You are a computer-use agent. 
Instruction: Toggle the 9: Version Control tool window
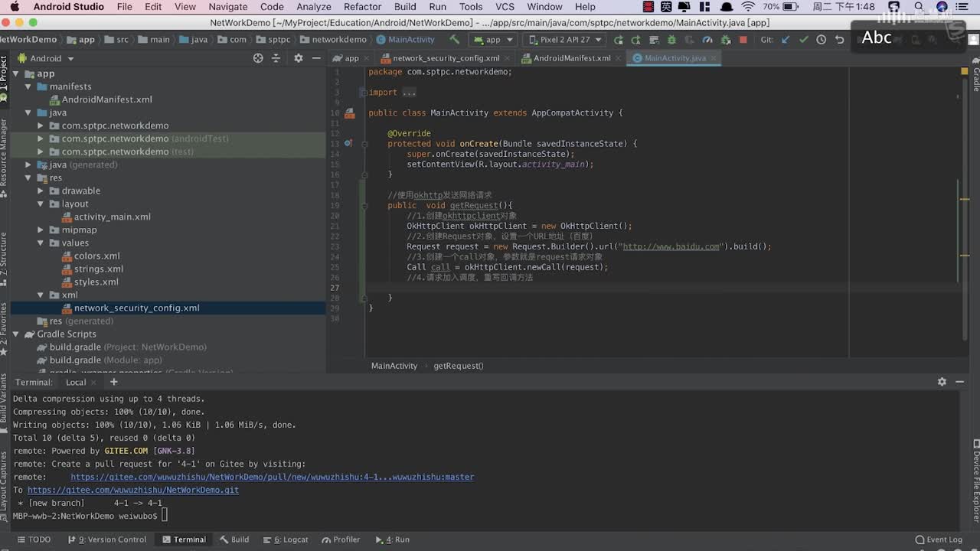107,540
